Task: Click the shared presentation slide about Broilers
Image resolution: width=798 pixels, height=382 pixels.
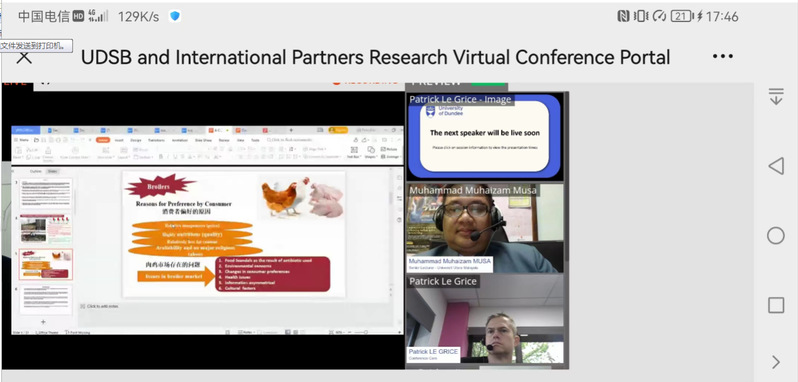Action: (x=234, y=233)
